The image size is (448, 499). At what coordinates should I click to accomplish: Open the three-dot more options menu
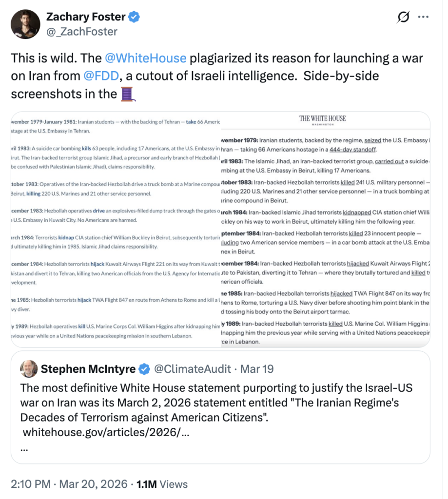point(423,17)
